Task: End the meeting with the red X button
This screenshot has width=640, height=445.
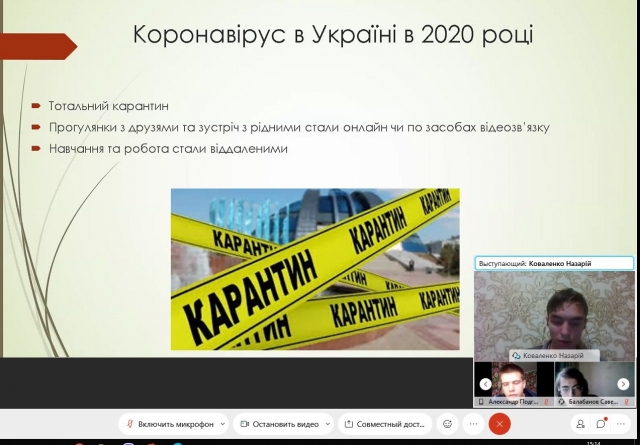Action: [x=500, y=424]
